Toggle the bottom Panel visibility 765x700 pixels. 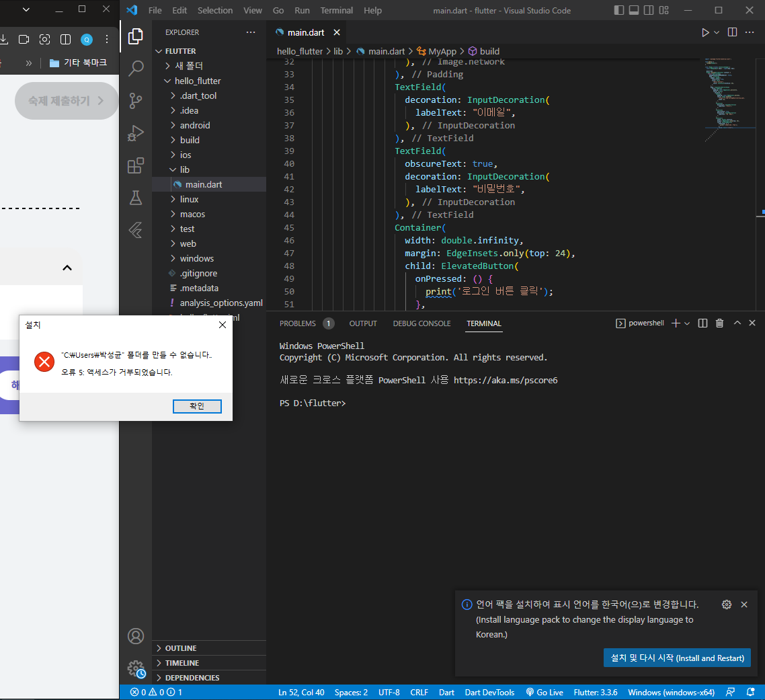[x=634, y=10]
